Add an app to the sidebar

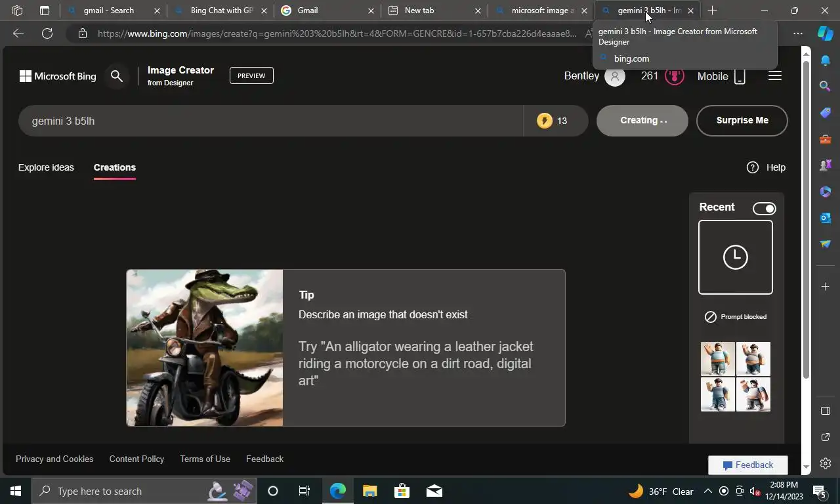tap(826, 286)
